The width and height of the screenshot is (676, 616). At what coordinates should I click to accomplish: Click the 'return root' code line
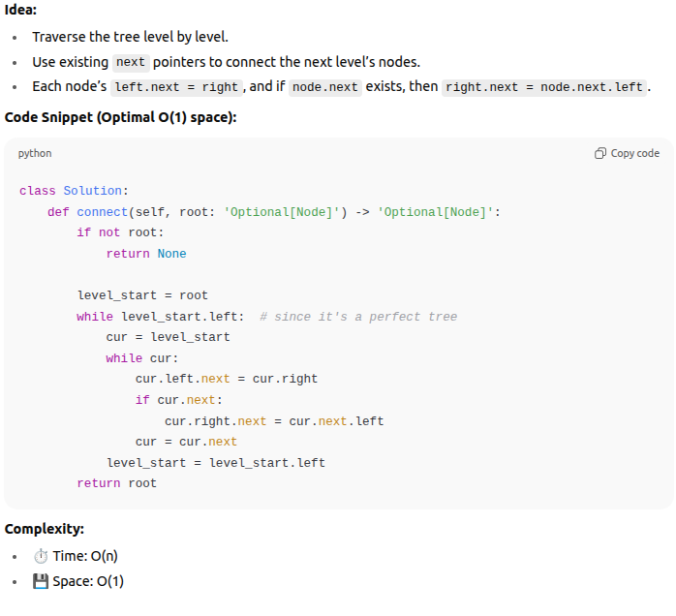coord(116,483)
